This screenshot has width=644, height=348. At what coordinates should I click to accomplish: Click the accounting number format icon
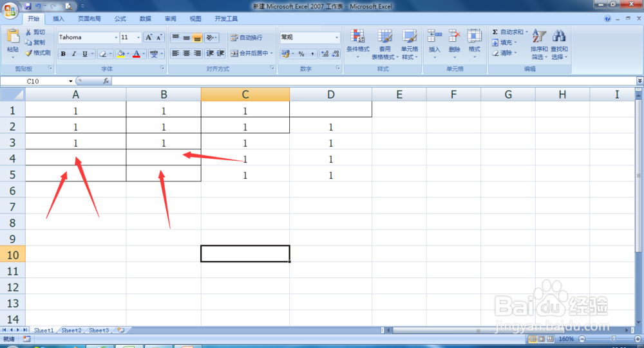pyautogui.click(x=285, y=54)
